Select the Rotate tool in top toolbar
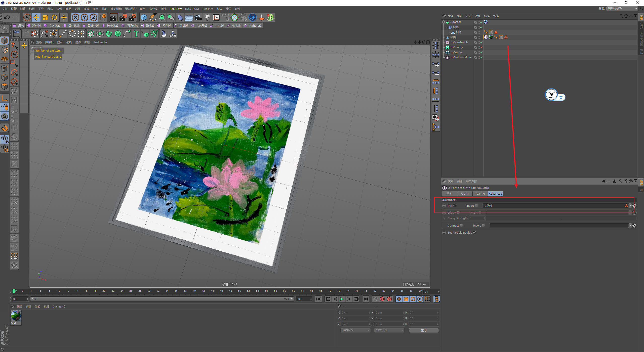 [54, 17]
